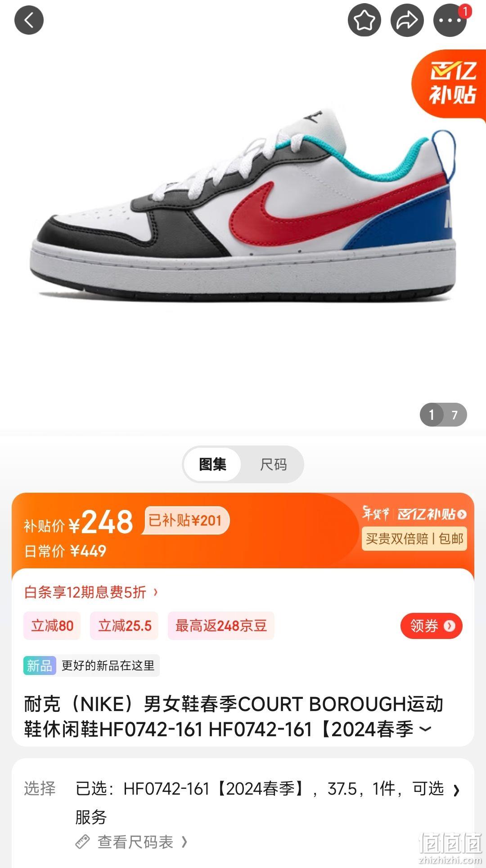Select the 最高返248京豆 reward tag
The image size is (486, 868).
(221, 625)
